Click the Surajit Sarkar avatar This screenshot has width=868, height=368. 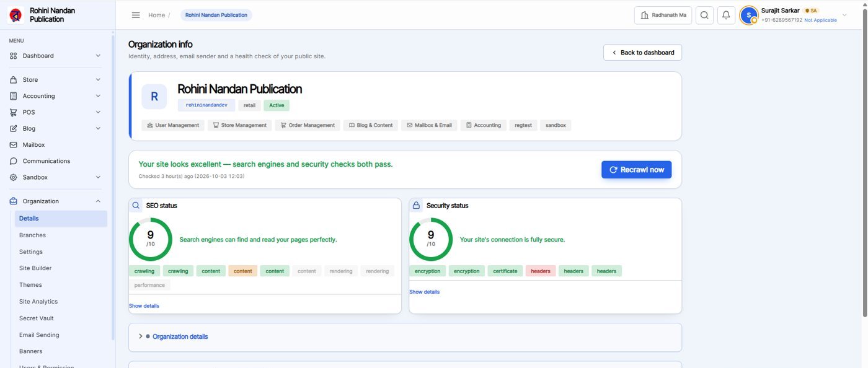point(749,15)
